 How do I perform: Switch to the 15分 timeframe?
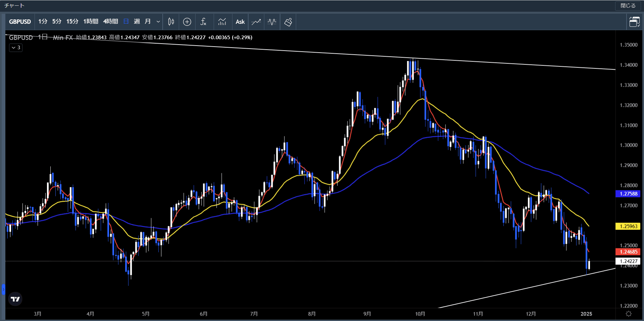click(x=72, y=22)
